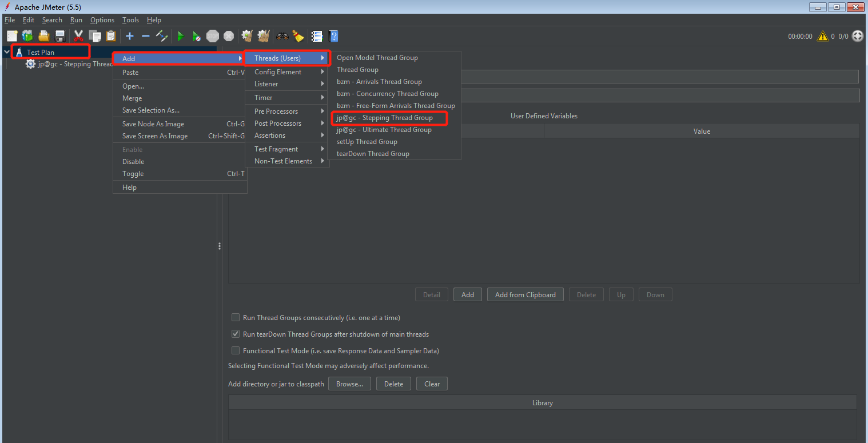
Task: Click the Delete button next to Browse
Action: click(x=393, y=384)
